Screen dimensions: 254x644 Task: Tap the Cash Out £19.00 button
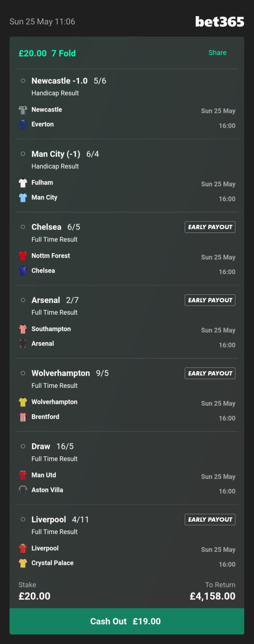click(127, 621)
